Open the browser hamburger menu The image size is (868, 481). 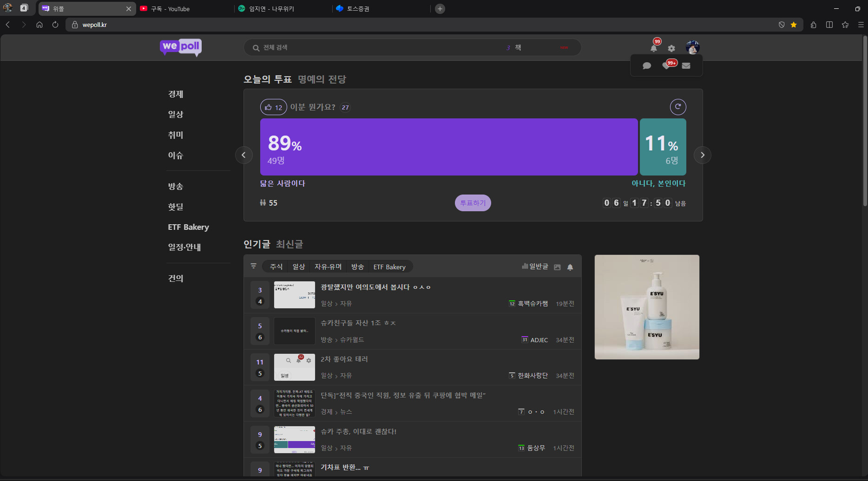pyautogui.click(x=861, y=25)
